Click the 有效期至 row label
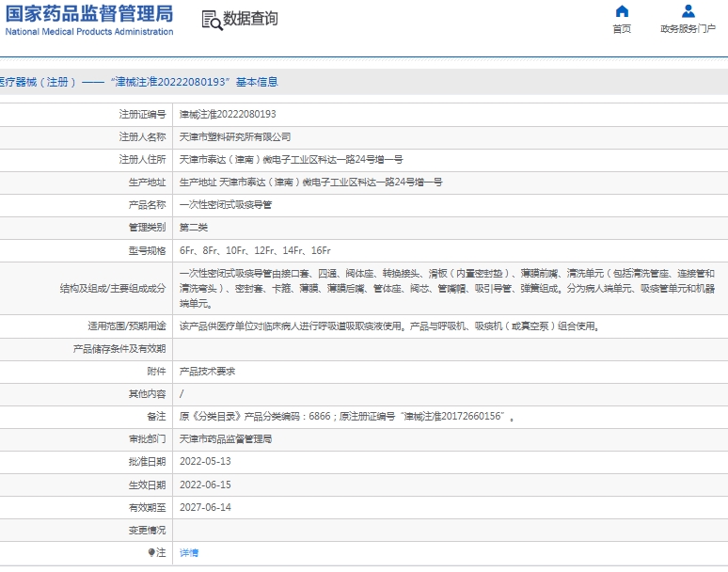Viewport: 728px width, 572px height. pyautogui.click(x=147, y=507)
